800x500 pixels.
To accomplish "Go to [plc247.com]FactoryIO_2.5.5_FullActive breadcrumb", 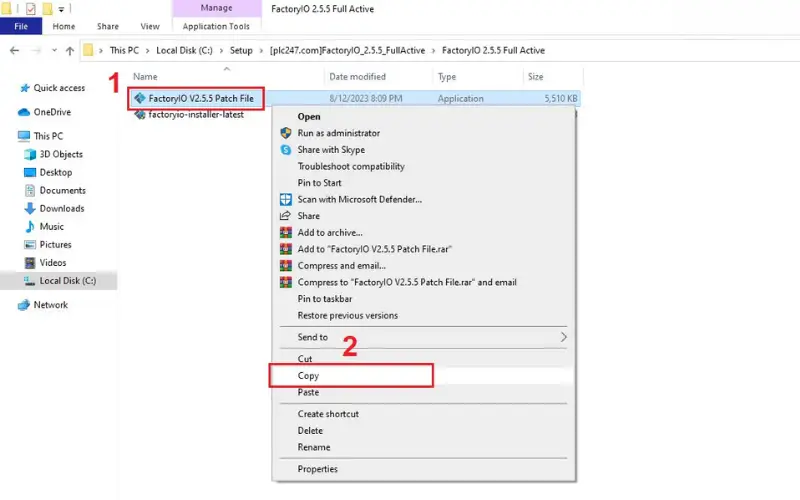I will [x=347, y=51].
